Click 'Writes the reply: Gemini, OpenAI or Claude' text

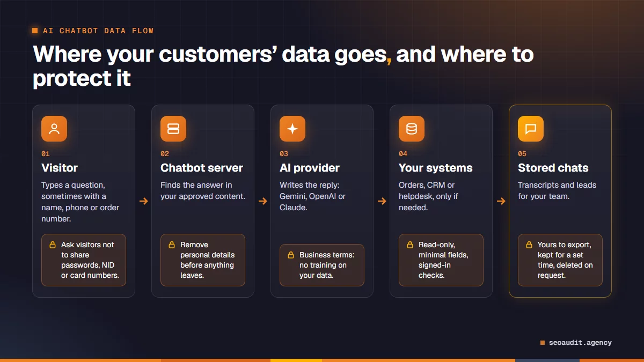pos(313,196)
